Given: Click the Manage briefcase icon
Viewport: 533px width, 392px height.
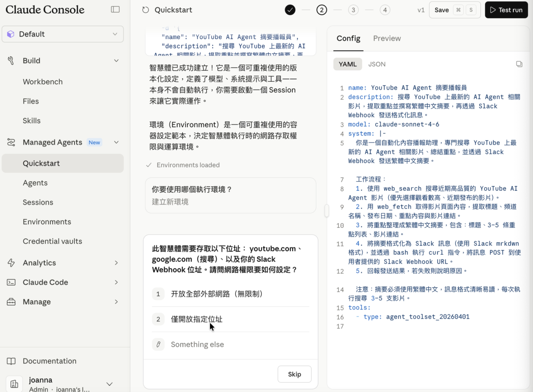Looking at the screenshot, I should 11,302.
